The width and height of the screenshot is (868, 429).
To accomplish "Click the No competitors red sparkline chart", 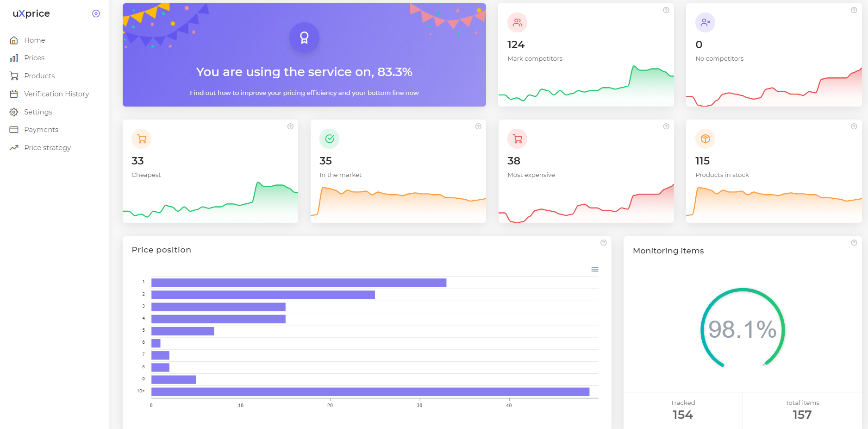I will coord(774,87).
